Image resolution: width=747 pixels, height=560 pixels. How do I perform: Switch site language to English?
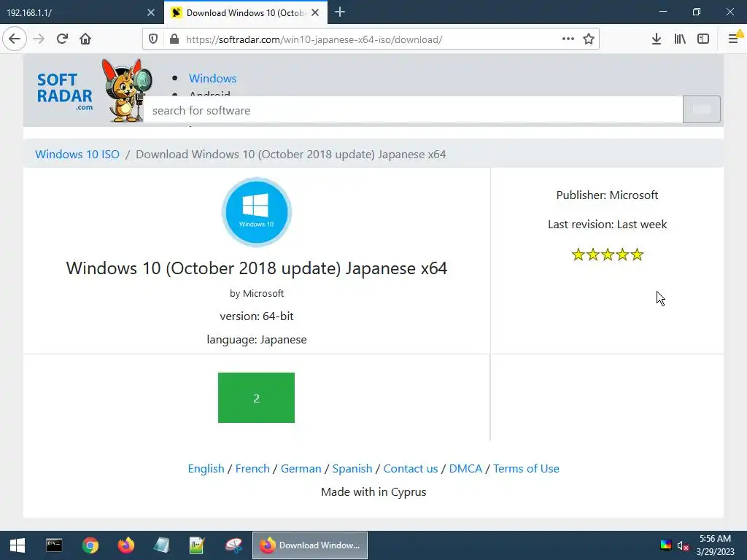coord(206,469)
